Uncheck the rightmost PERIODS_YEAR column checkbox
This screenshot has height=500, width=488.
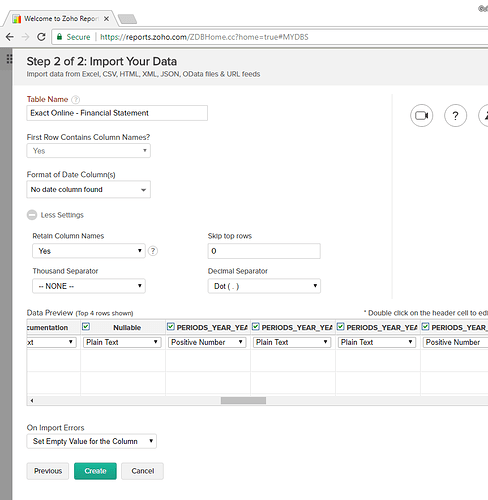[x=425, y=327]
